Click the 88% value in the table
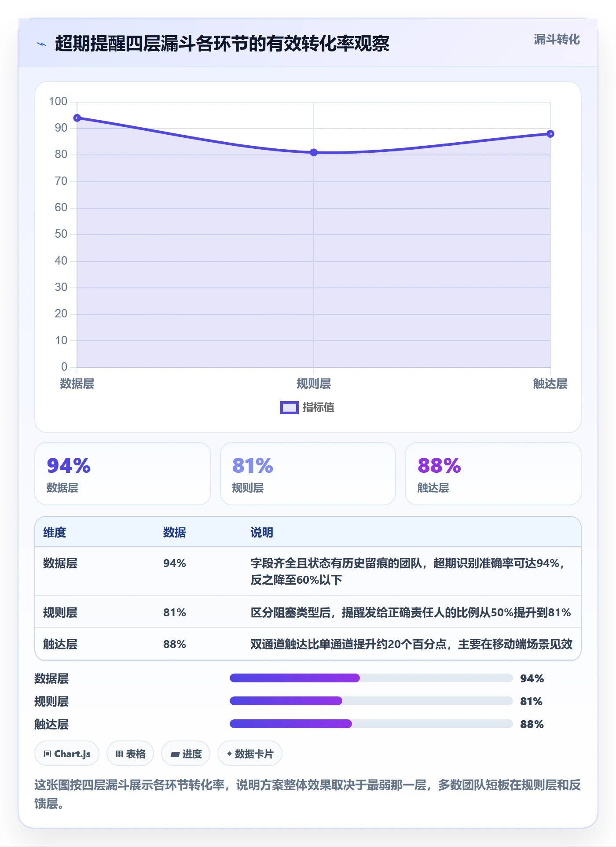The image size is (616, 847). (175, 644)
